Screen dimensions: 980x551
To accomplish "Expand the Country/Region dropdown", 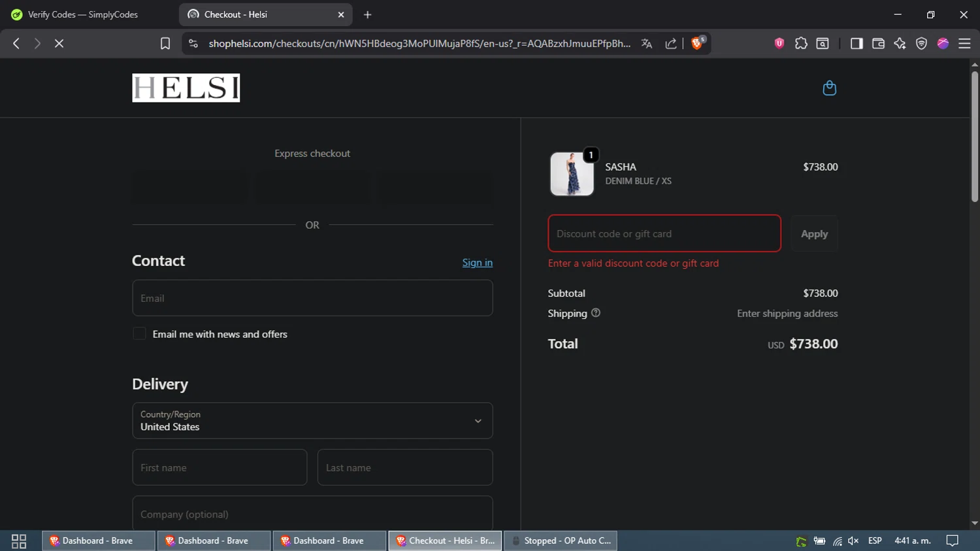I will (312, 420).
